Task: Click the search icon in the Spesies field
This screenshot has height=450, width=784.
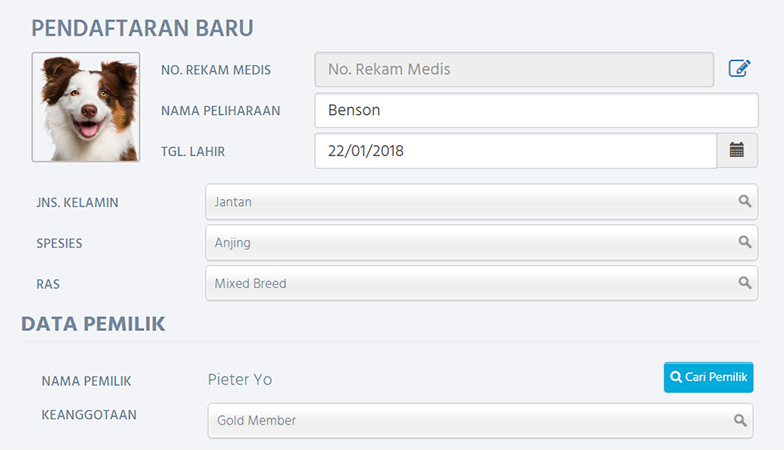Action: [744, 242]
